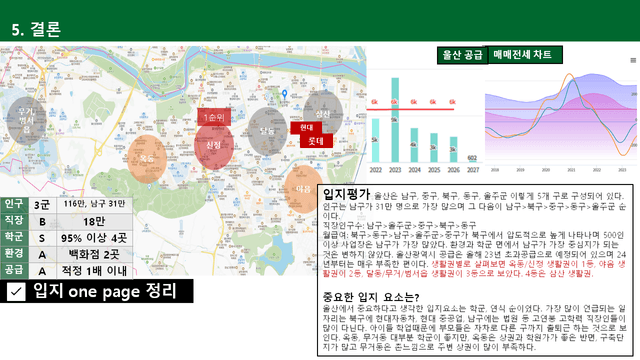Image resolution: width=640 pixels, height=360 pixels.
Task: Select the 직장 header cell
Action: [x=14, y=221]
